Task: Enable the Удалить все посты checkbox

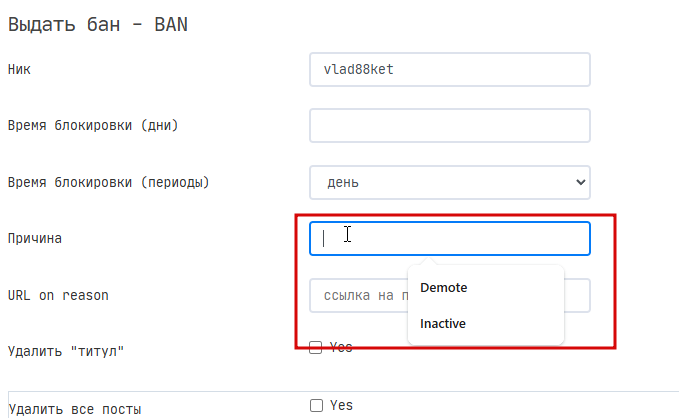Action: [x=317, y=405]
